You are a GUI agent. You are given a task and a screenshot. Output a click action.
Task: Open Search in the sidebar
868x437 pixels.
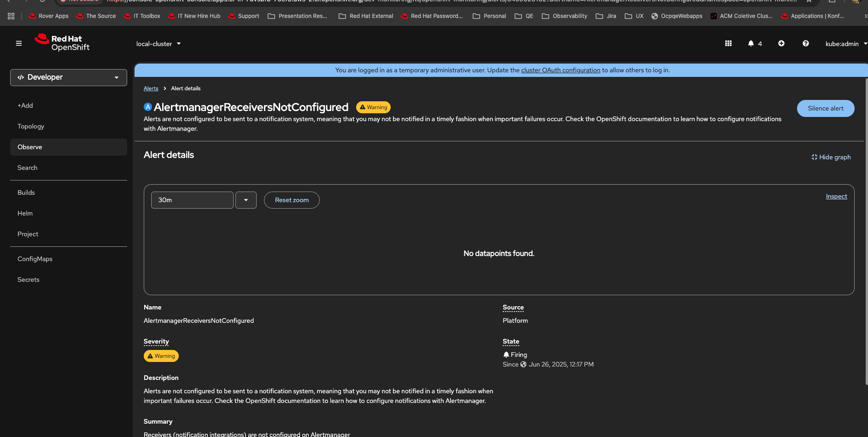click(x=69, y=168)
